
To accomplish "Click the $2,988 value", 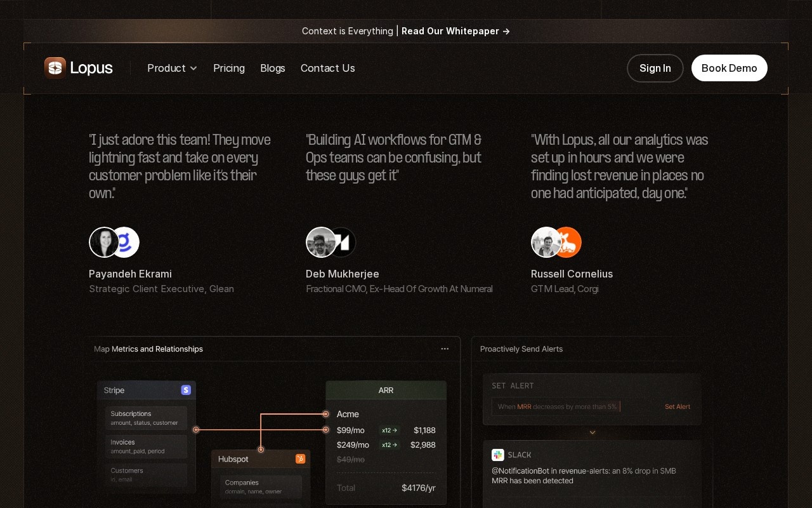I will 423,444.
